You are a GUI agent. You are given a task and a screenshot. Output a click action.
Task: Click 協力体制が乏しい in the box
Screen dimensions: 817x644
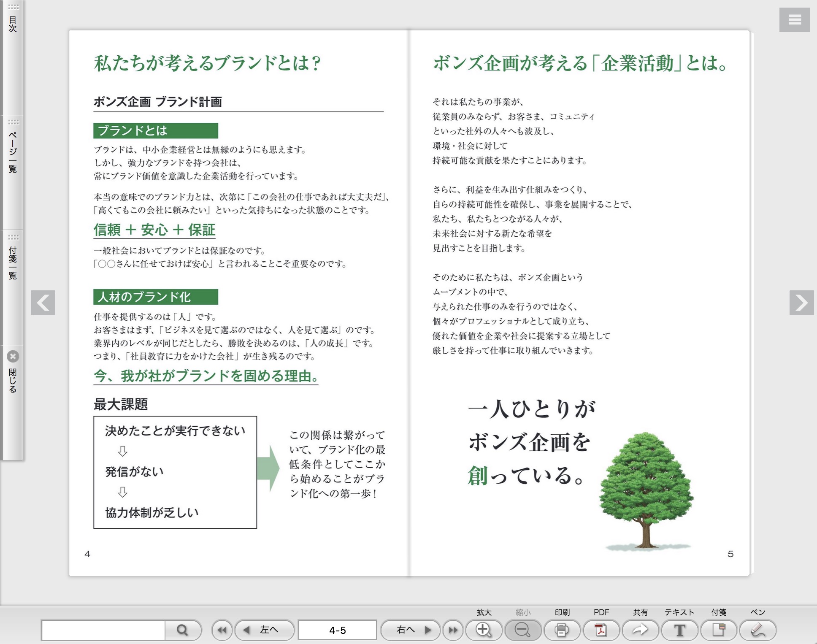coord(152,512)
